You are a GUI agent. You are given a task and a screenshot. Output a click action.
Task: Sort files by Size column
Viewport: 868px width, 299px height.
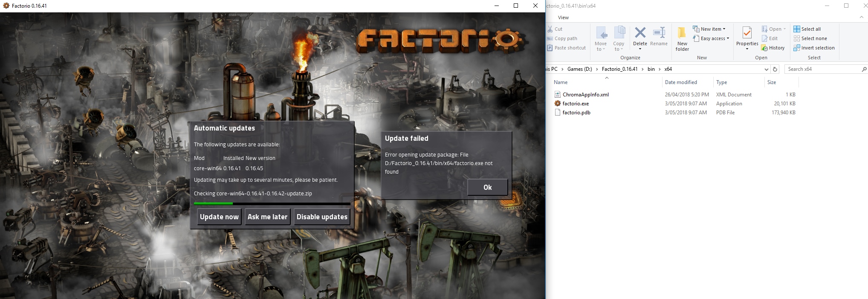(x=772, y=82)
